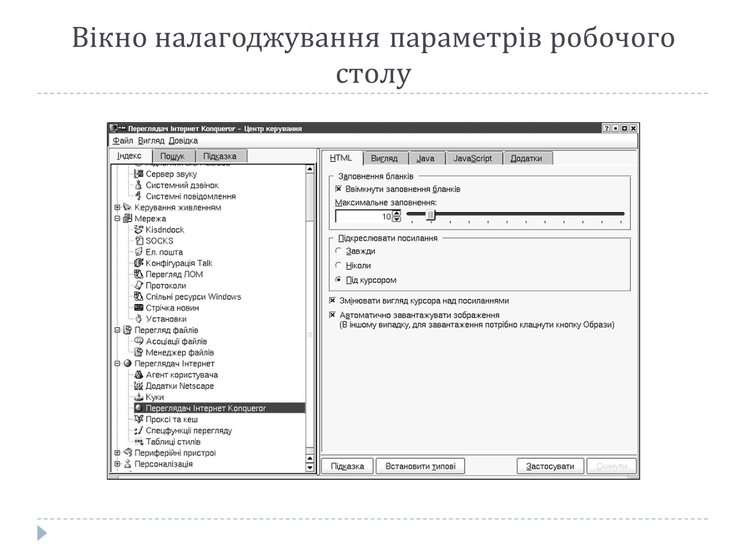Click the Kisdndock icon
Image resolution: width=747 pixels, height=560 pixels.
pyautogui.click(x=138, y=230)
